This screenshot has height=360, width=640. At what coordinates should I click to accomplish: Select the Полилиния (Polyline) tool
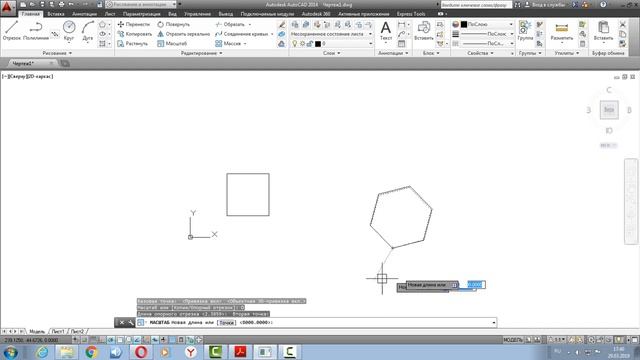36,31
